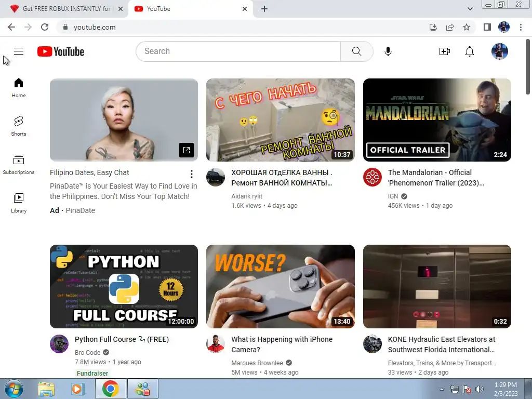Click the share page icon in address bar
The width and height of the screenshot is (532, 399).
(x=450, y=27)
